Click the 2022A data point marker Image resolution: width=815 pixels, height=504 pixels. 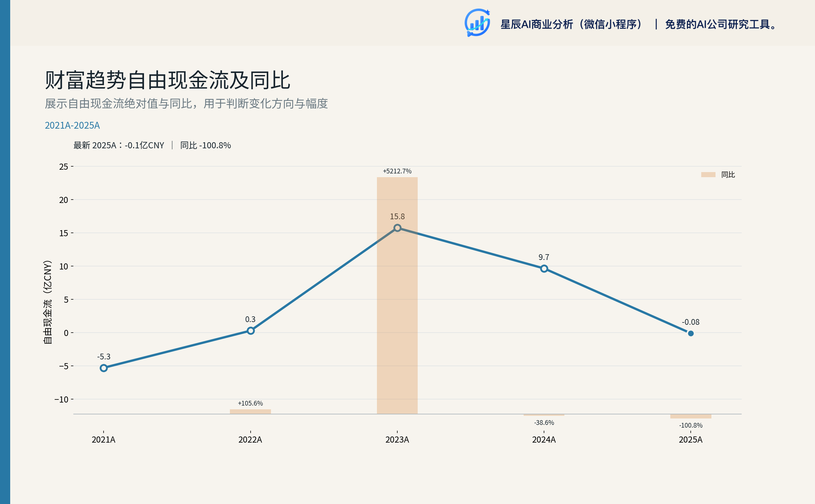click(251, 331)
